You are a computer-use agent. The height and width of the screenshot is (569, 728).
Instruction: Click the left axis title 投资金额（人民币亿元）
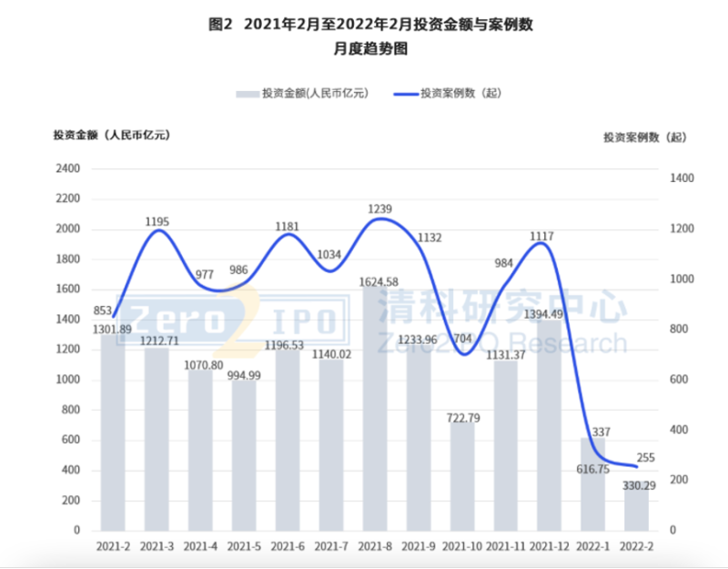click(x=111, y=136)
